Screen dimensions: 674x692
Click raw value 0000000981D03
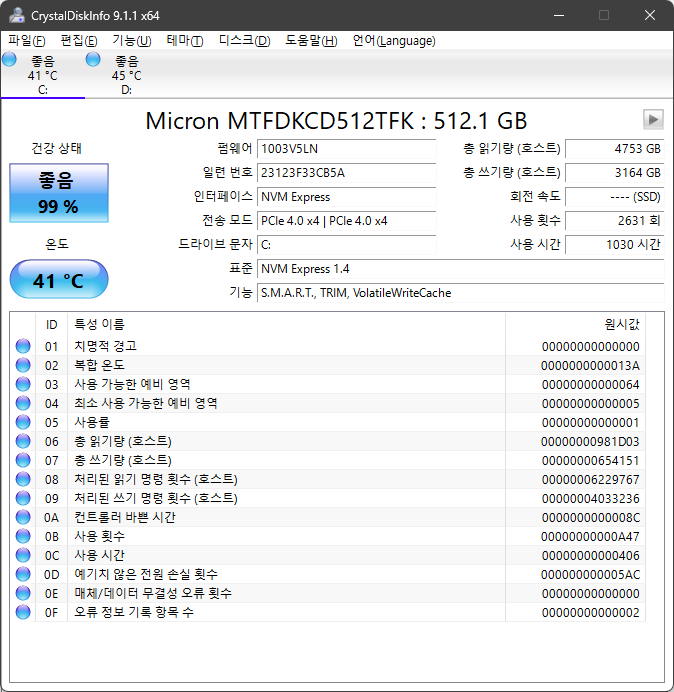tap(590, 442)
